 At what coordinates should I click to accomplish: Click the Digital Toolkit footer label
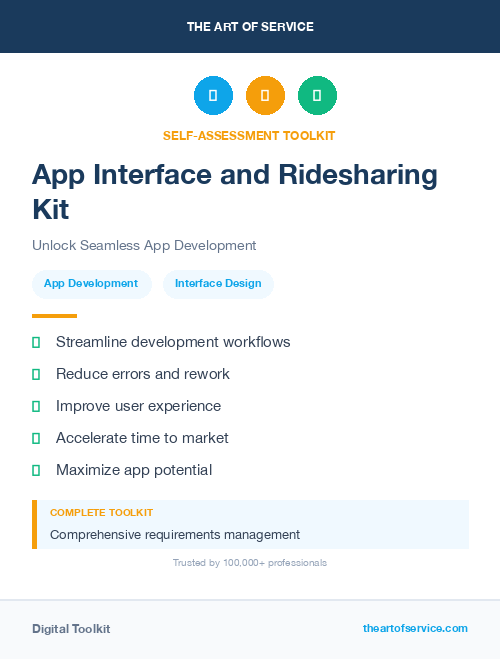[71, 629]
